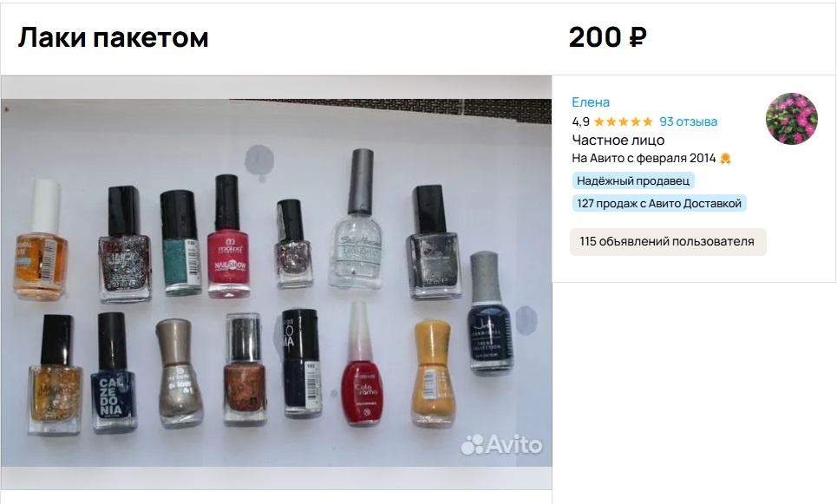Click the five-star rating icons
The width and height of the screenshot is (837, 504).
point(624,121)
